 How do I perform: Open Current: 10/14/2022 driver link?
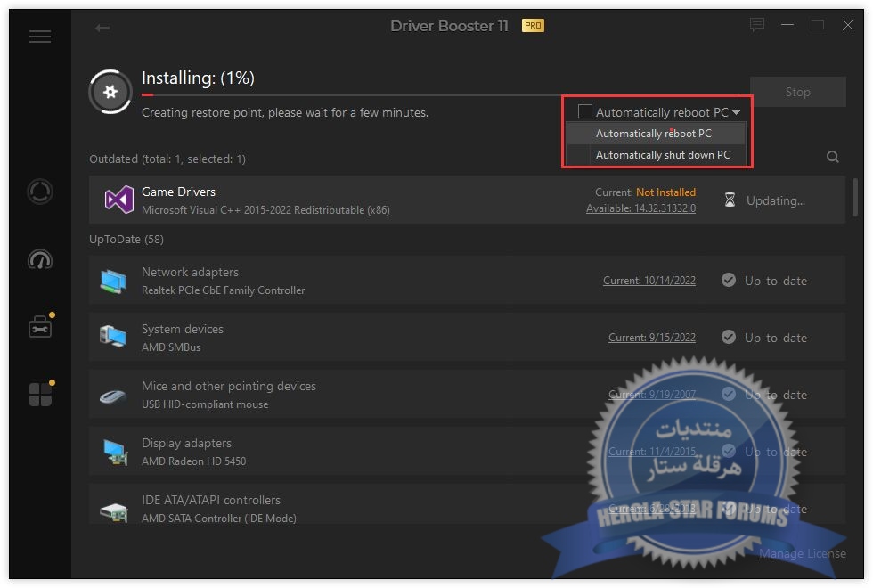point(649,281)
